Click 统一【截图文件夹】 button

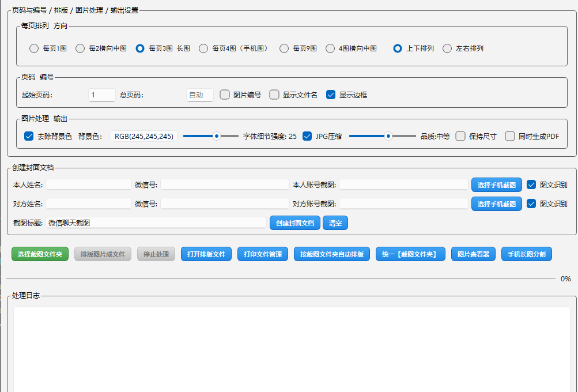pyautogui.click(x=410, y=254)
